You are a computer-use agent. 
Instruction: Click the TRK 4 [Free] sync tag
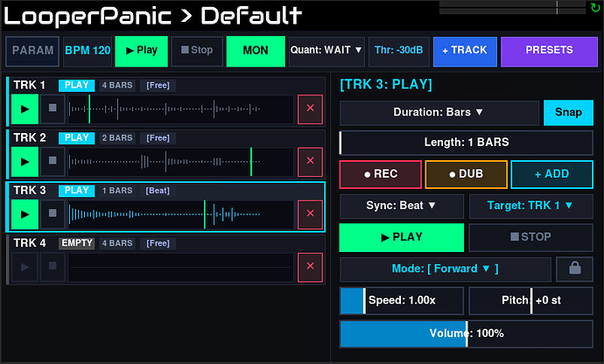158,243
